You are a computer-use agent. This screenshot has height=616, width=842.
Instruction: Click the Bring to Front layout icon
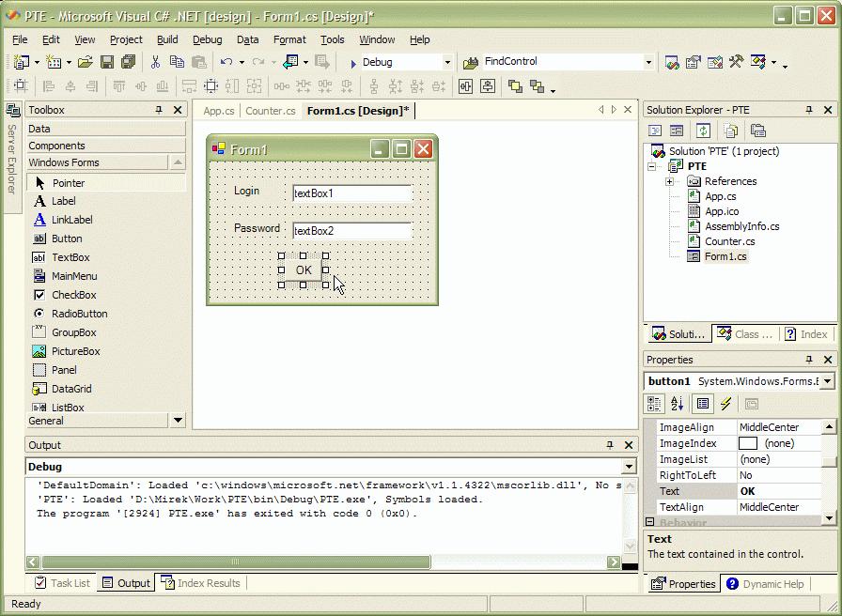click(x=516, y=85)
